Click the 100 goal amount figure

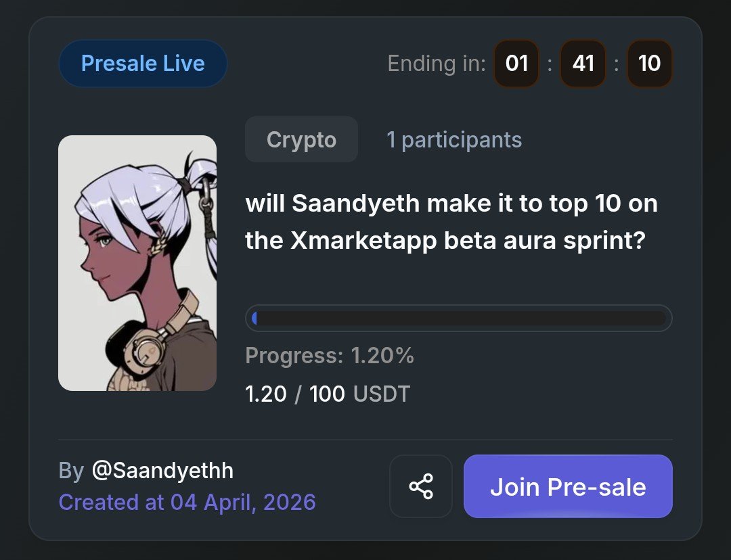tap(327, 394)
